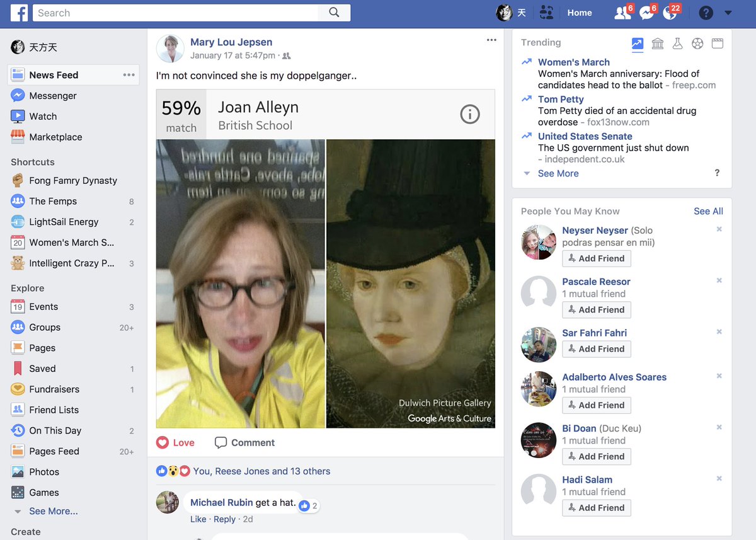
Task: Toggle the Love reaction on post
Action: [x=176, y=443]
